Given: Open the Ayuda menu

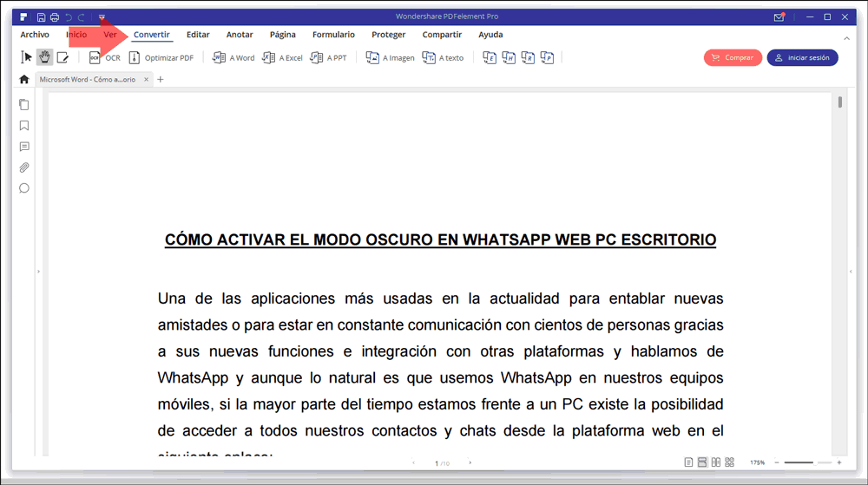Looking at the screenshot, I should coord(490,35).
